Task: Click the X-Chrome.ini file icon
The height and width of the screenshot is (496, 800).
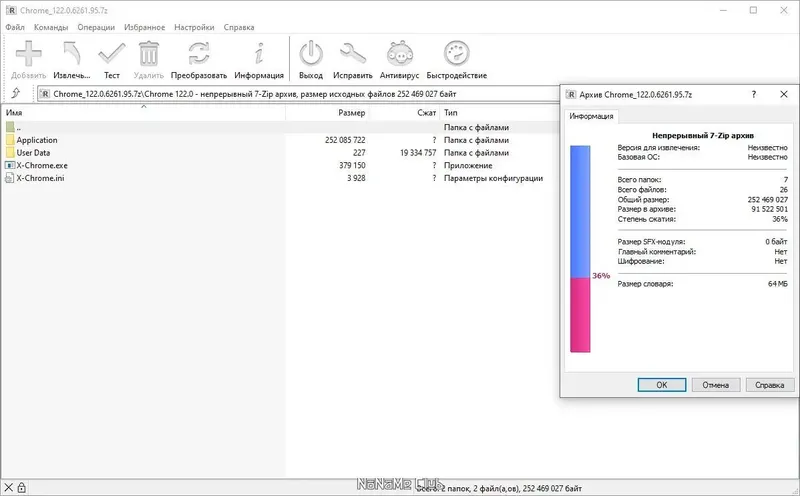Action: click(x=10, y=178)
